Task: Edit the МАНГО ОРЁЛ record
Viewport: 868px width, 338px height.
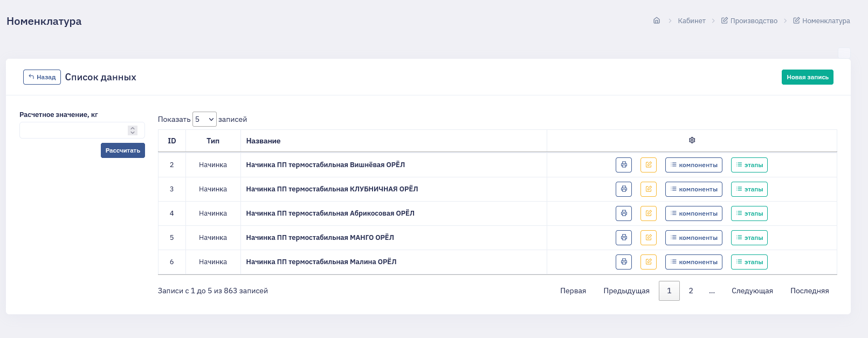Action: (649, 238)
